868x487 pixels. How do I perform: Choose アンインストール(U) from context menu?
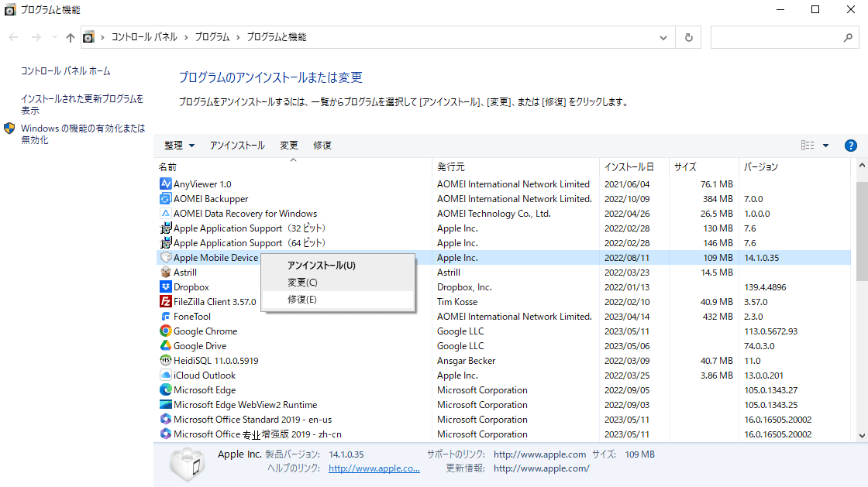pos(321,266)
